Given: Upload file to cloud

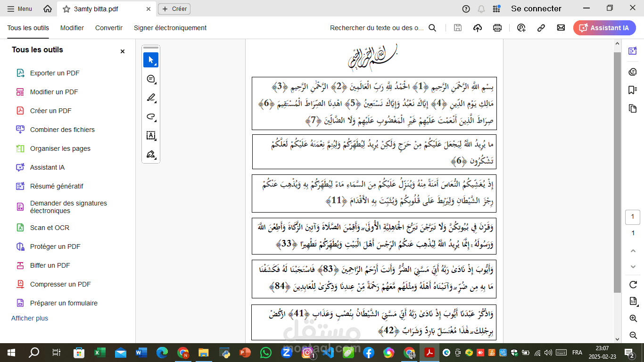Looking at the screenshot, I should (x=478, y=28).
